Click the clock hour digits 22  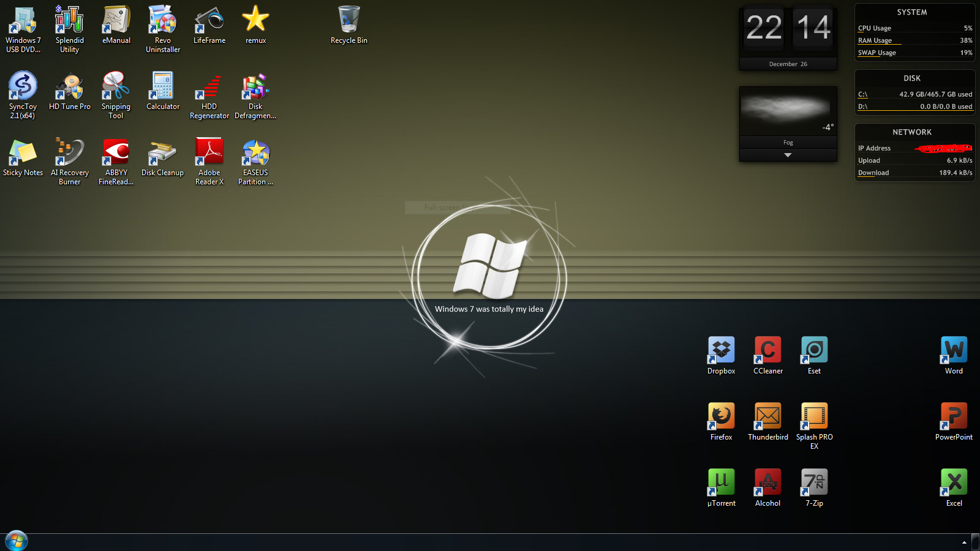[x=764, y=28]
